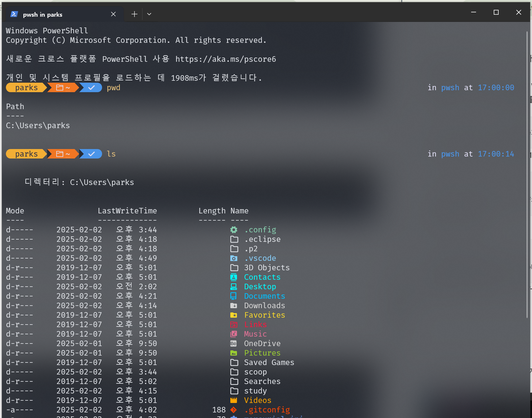Click the timestamp 17:00:00

496,88
